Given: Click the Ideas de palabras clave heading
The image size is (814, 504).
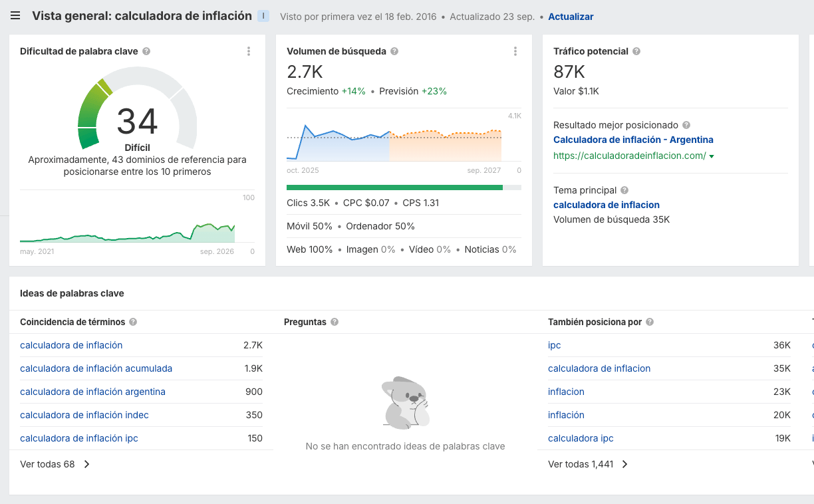Looking at the screenshot, I should pyautogui.click(x=72, y=293).
